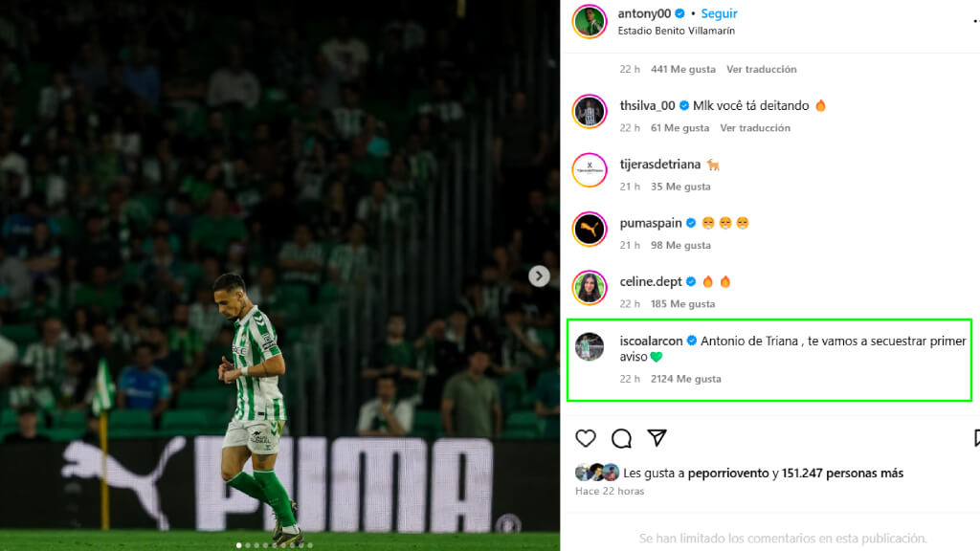Like the post with heart icon
Viewport: 980px width, 551px height.
[x=586, y=438]
